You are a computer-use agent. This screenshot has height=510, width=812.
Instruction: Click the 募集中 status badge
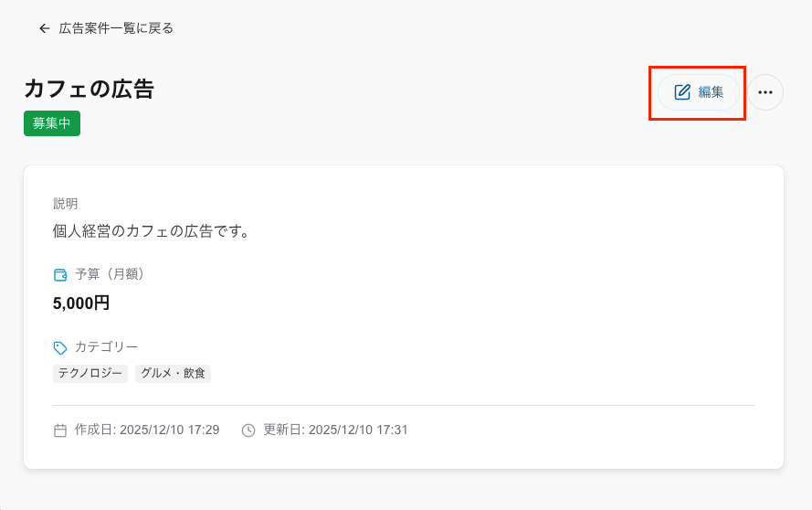(52, 123)
